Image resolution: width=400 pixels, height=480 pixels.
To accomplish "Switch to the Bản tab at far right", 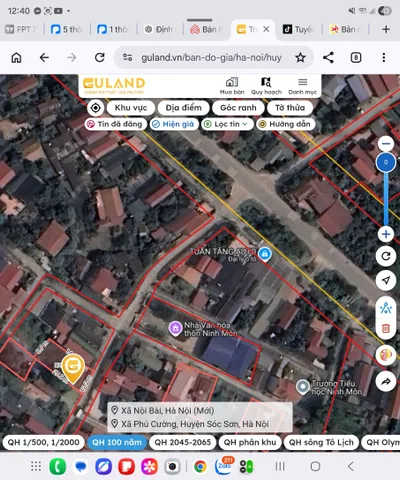I will pyautogui.click(x=345, y=29).
